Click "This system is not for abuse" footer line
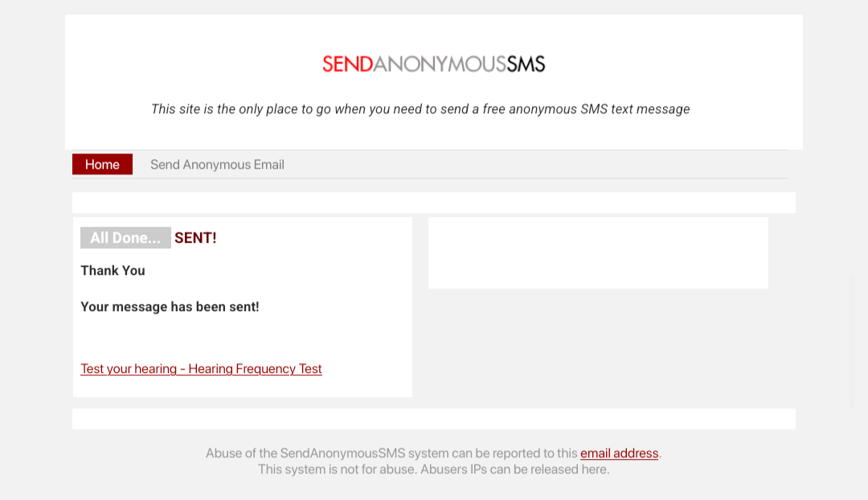 433,469
